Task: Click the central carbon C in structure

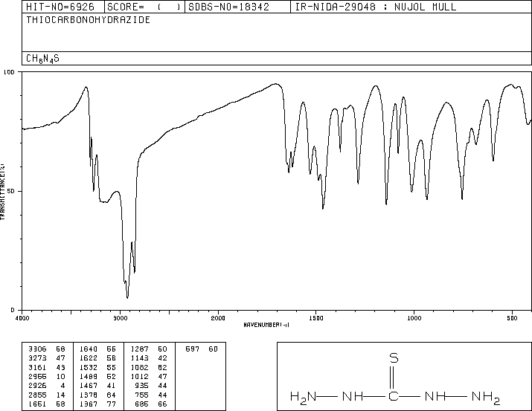Action: (393, 396)
